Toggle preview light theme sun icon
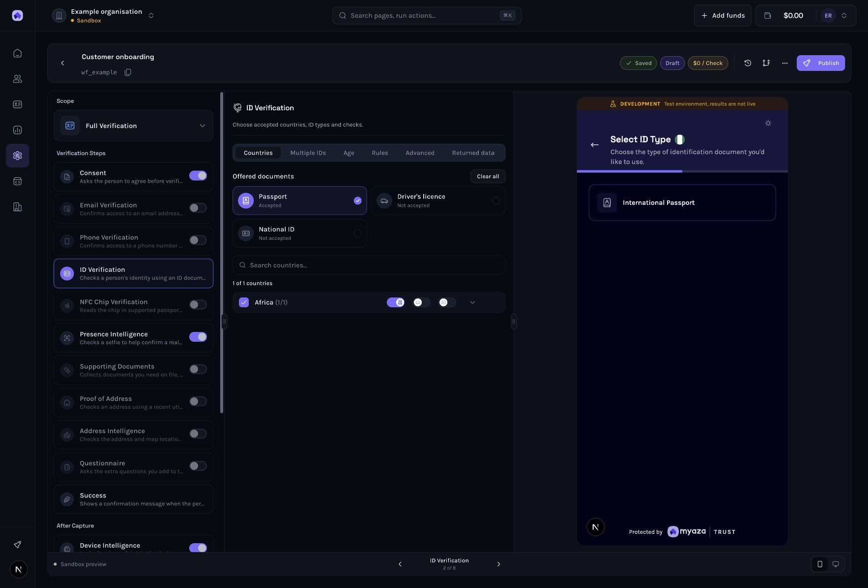Screen dimensions: 868x588 click(x=768, y=123)
